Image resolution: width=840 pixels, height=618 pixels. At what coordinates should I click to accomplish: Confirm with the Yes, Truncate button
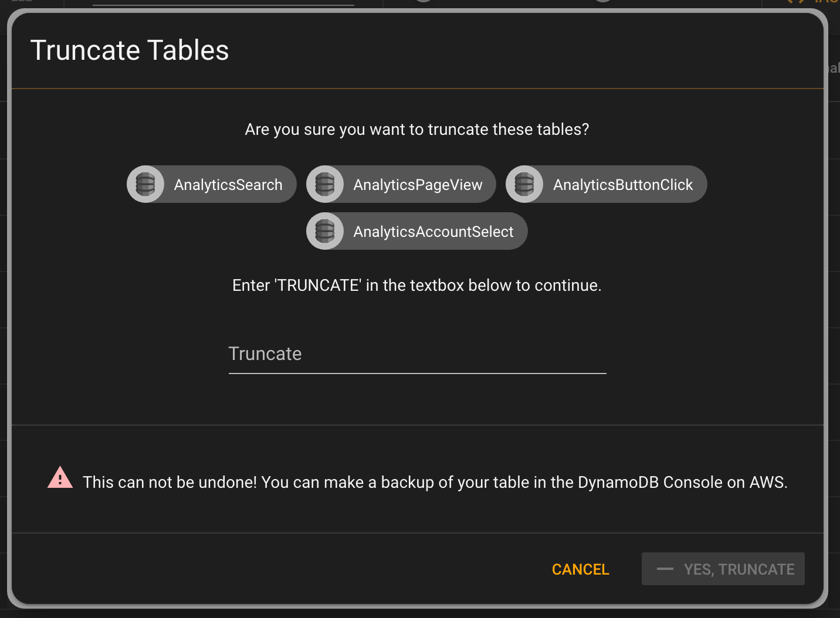723,569
